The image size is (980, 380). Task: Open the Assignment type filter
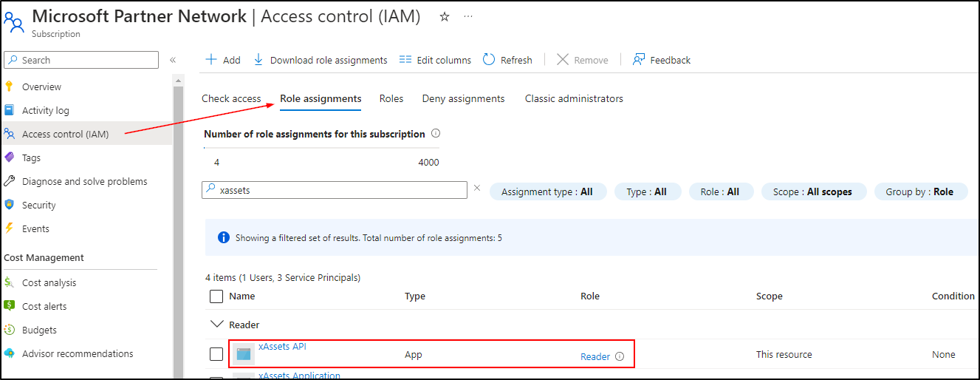coord(547,191)
